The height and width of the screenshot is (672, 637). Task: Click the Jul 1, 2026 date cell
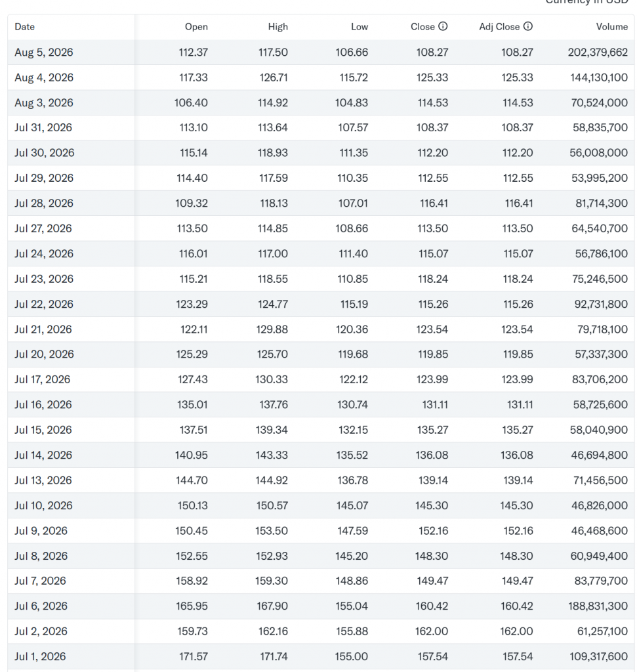coord(40,657)
